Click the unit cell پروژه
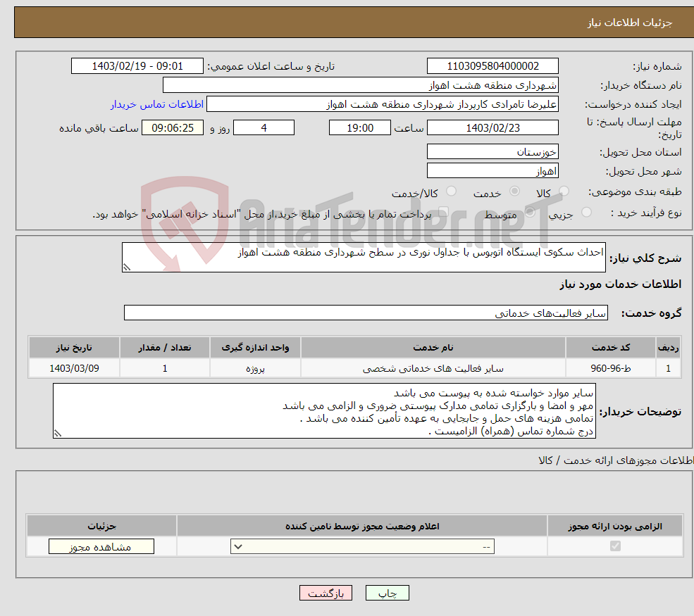 (x=255, y=368)
